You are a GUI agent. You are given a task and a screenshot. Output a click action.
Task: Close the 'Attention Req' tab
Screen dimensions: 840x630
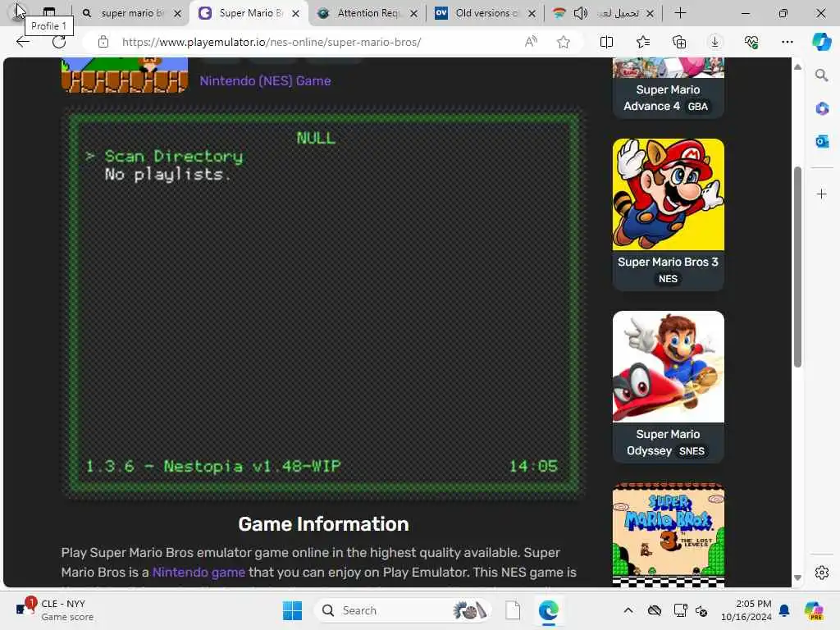coord(413,13)
